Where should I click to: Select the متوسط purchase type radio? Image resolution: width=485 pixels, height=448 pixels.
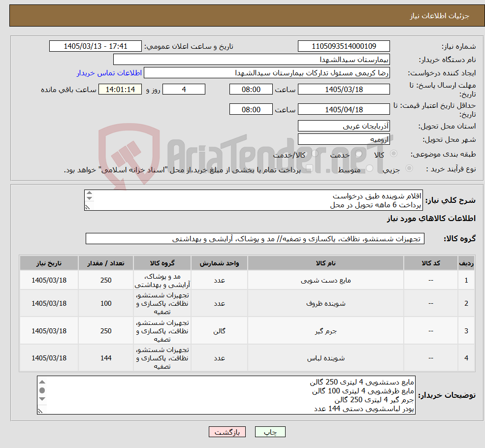pos(370,168)
